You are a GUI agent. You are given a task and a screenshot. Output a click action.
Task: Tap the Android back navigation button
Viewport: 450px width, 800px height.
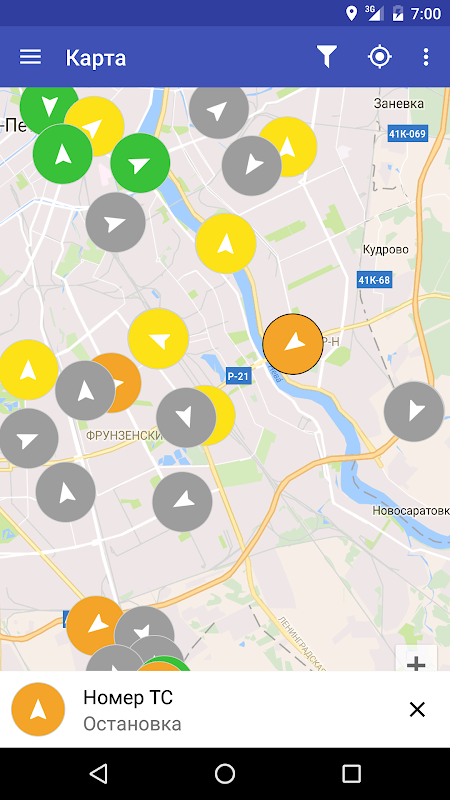pyautogui.click(x=98, y=773)
